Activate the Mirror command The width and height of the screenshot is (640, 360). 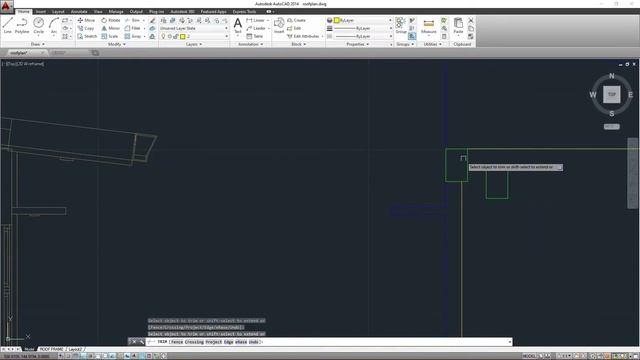pos(111,28)
